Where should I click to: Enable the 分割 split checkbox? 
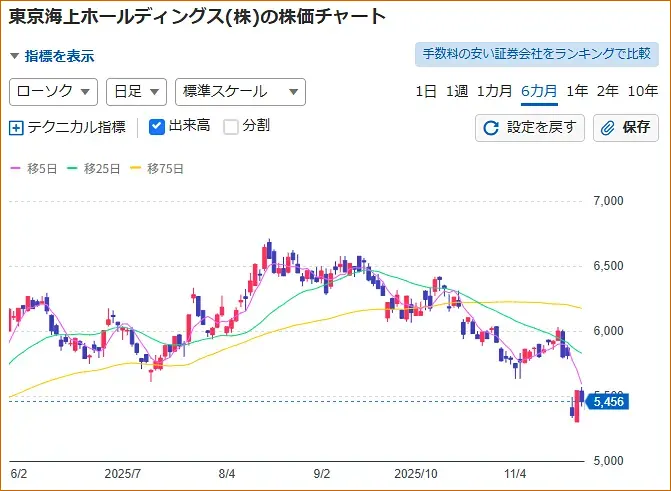click(231, 126)
